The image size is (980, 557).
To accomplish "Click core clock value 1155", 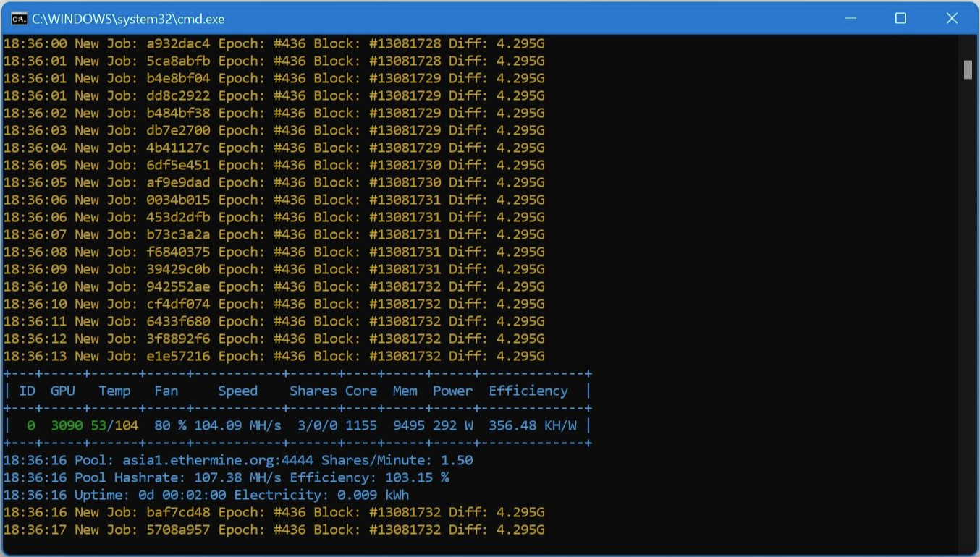I will point(361,425).
